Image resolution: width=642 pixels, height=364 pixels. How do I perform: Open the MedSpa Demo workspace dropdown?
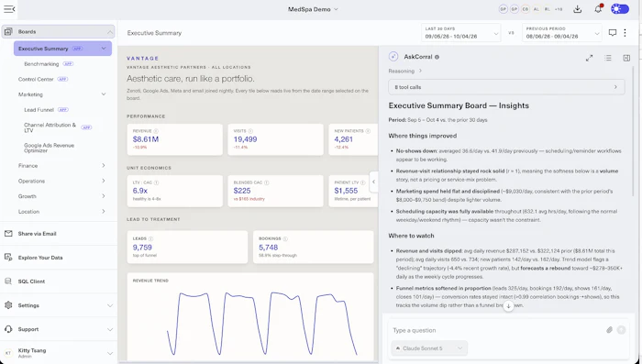point(313,9)
